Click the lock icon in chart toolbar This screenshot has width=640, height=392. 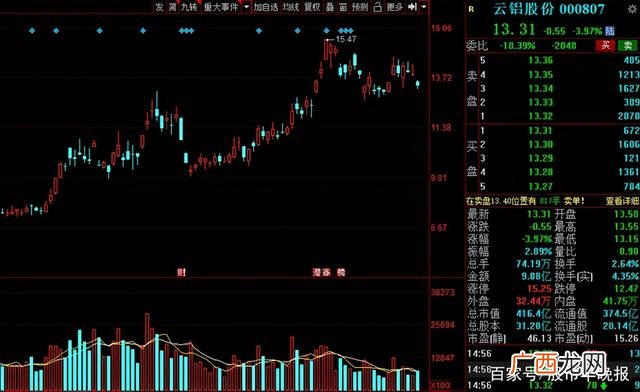click(x=378, y=7)
